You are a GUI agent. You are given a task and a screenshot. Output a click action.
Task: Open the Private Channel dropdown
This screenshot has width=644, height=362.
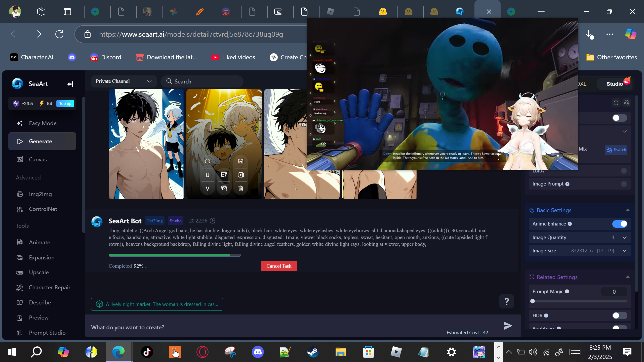[x=124, y=81]
